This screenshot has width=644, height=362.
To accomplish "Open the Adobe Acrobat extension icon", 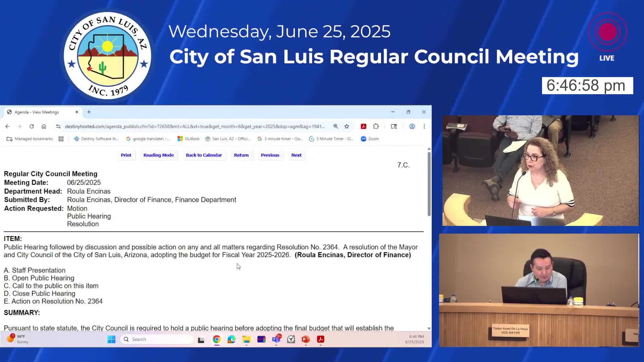I will (363, 126).
